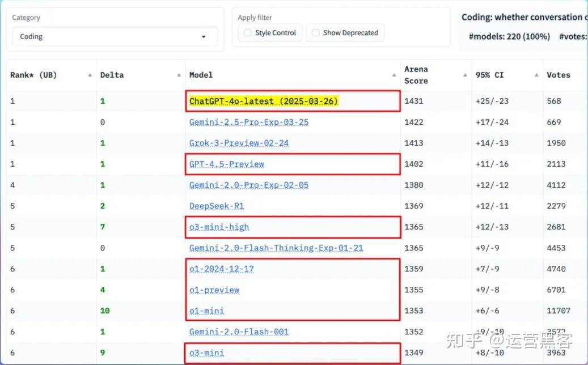Click the 2113 votes value
588x365 pixels.
tap(556, 164)
